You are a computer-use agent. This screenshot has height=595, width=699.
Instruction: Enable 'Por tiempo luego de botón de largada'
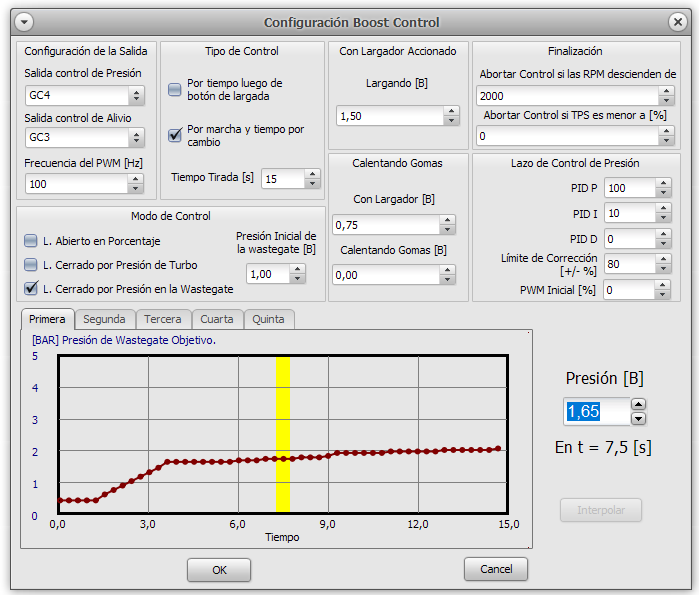coord(174,90)
